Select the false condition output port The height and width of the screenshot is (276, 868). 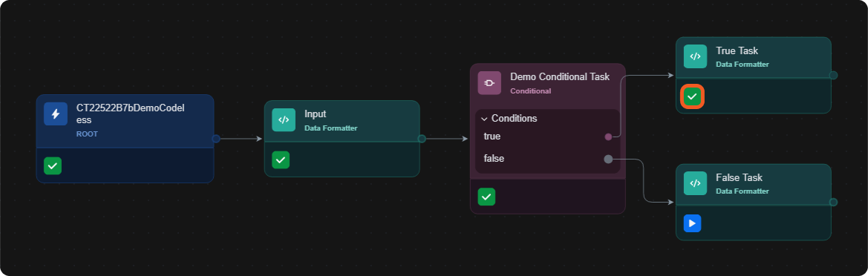coord(608,160)
